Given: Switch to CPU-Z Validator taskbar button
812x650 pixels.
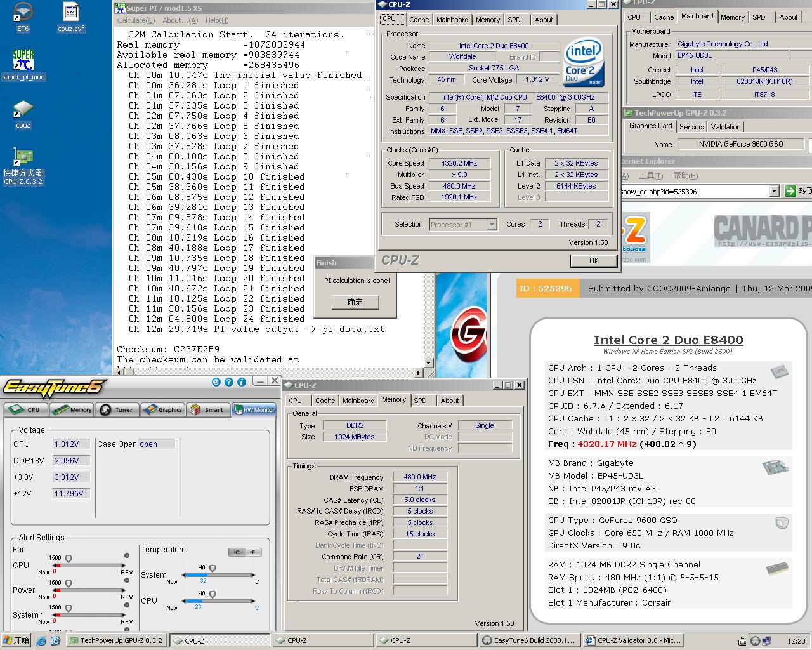Looking at the screenshot, I should click(x=633, y=641).
